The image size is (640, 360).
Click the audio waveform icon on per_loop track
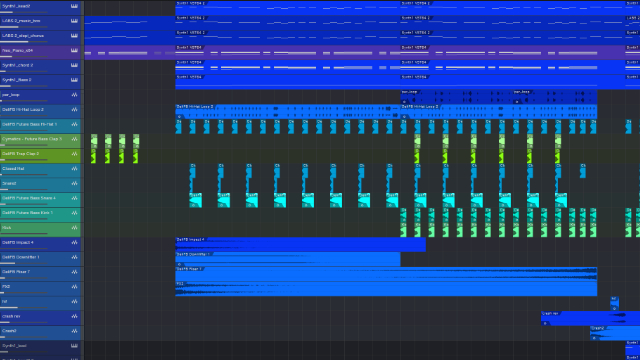(74, 95)
